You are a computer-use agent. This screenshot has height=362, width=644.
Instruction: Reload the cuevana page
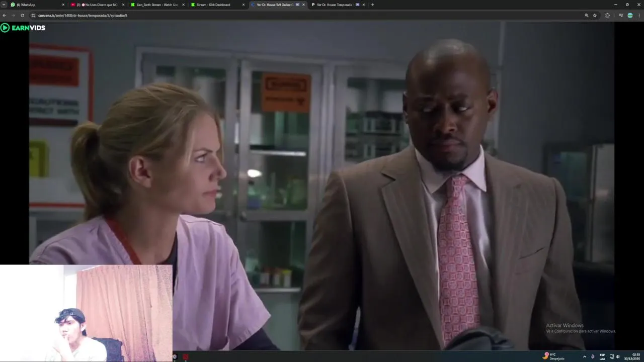click(x=22, y=16)
